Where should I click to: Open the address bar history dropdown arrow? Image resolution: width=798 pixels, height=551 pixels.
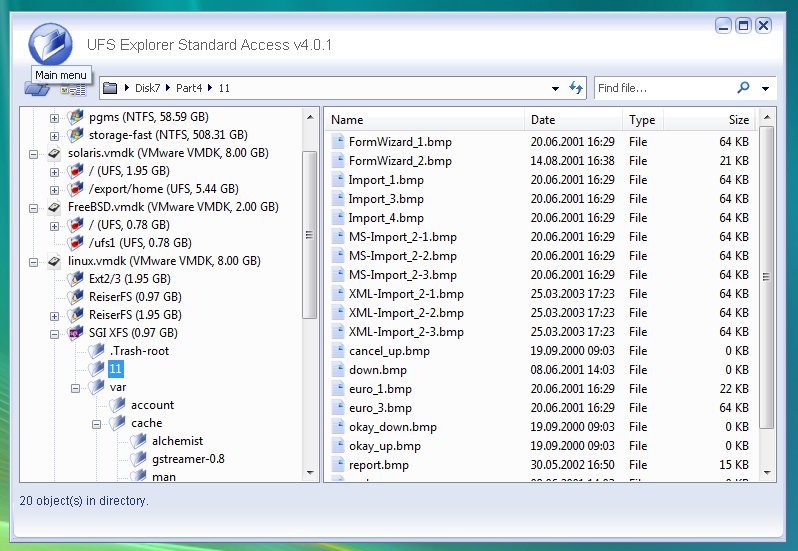(555, 89)
